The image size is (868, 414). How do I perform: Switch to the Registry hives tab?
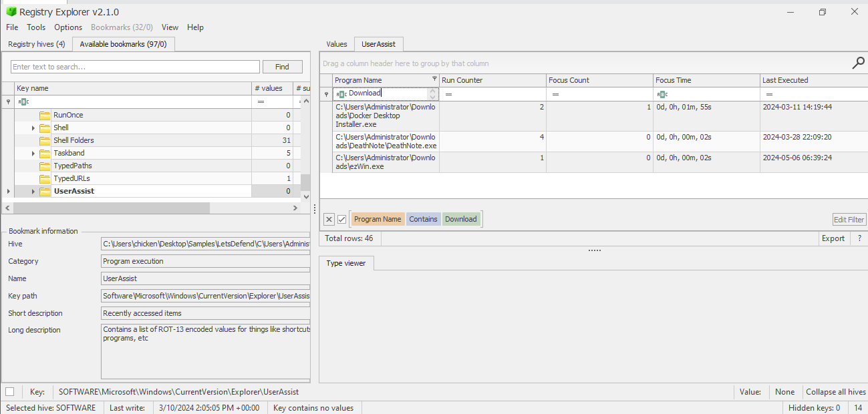tap(36, 44)
